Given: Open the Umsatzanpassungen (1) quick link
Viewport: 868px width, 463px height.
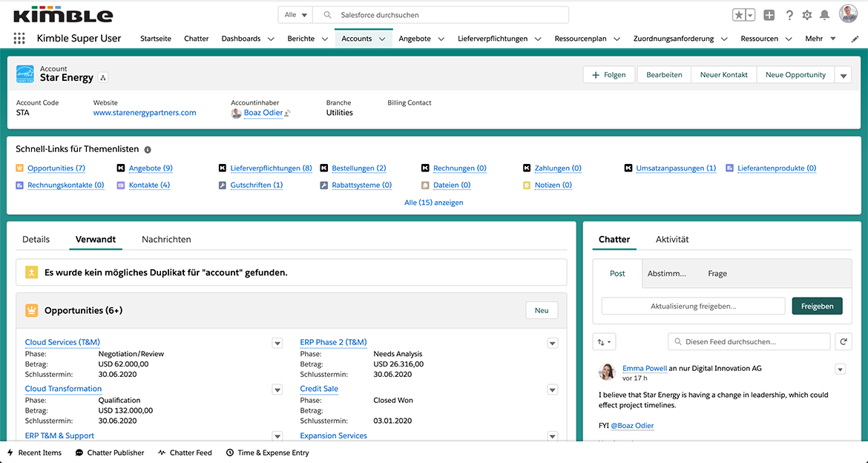Looking at the screenshot, I should pyautogui.click(x=676, y=168).
